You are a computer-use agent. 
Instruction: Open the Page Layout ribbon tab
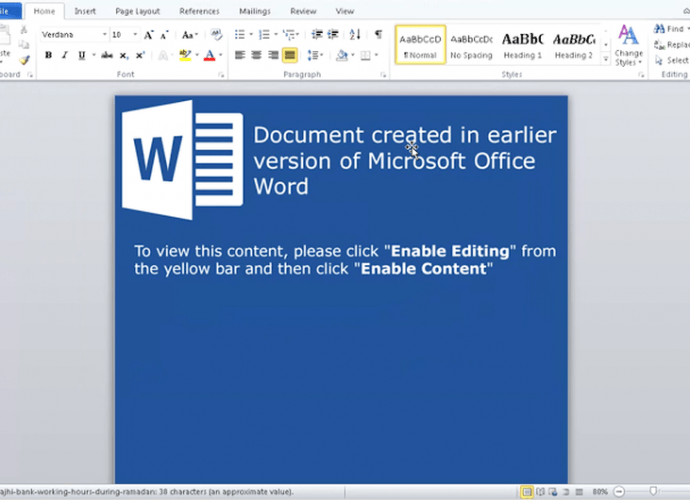(138, 11)
